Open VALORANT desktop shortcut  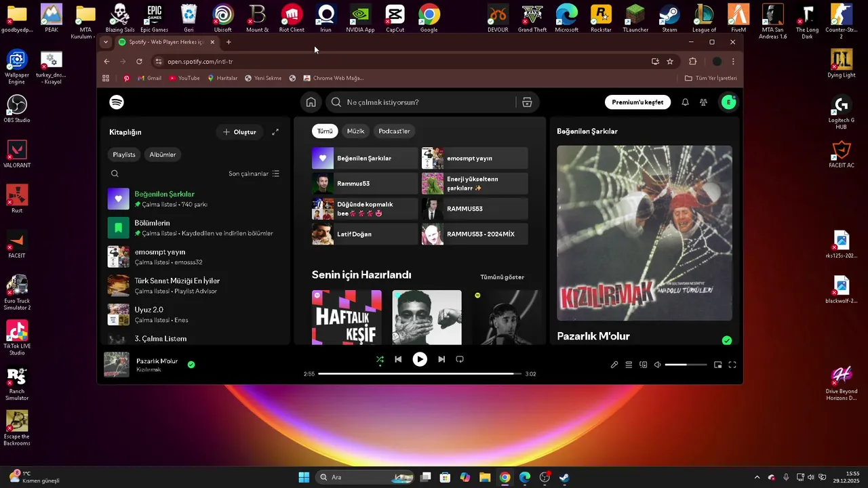tap(17, 154)
